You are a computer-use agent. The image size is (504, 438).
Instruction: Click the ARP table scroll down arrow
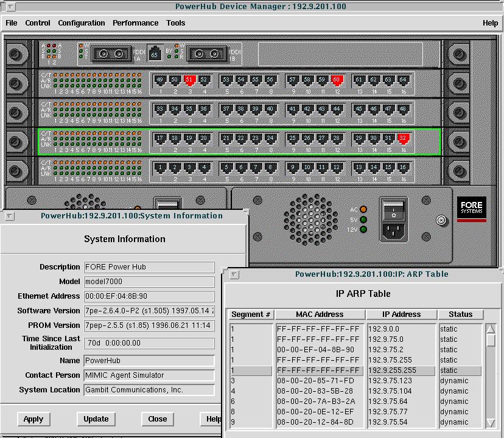[x=491, y=423]
